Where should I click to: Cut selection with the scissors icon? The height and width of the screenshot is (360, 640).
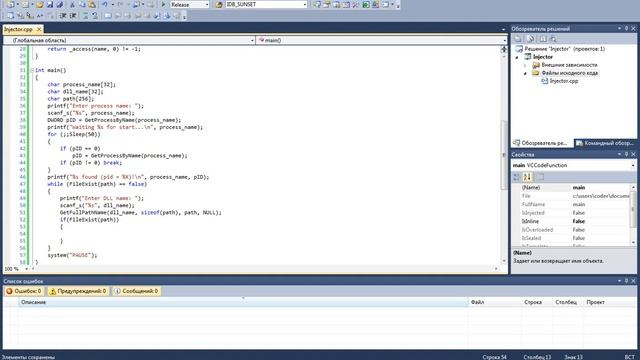[x=72, y=4]
